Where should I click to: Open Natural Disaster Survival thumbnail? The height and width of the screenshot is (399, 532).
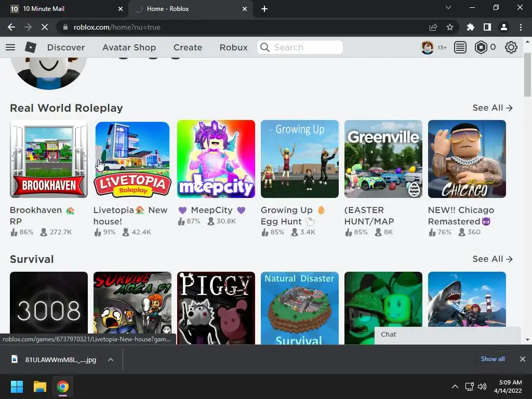tap(300, 308)
